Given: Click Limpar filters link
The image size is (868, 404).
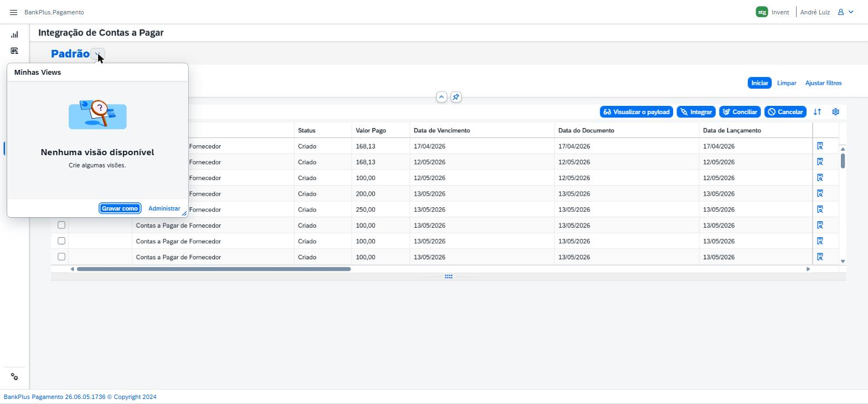Looking at the screenshot, I should tap(787, 83).
